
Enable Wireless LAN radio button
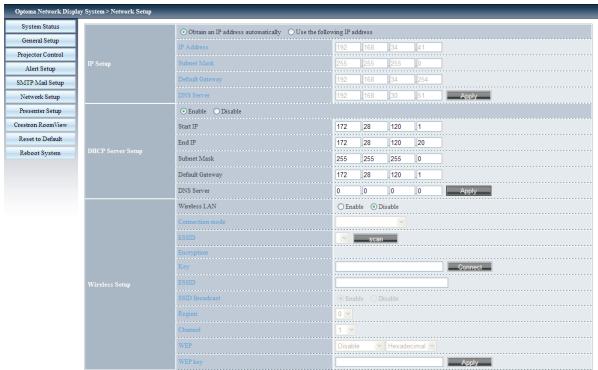[341, 207]
